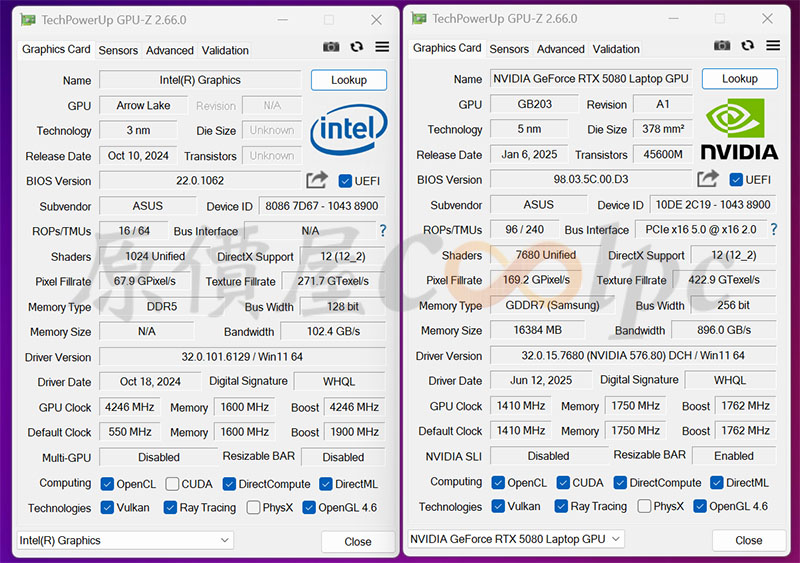Toggle UEFI checkbox in NVIDIA window
The height and width of the screenshot is (563, 800).
[x=736, y=180]
